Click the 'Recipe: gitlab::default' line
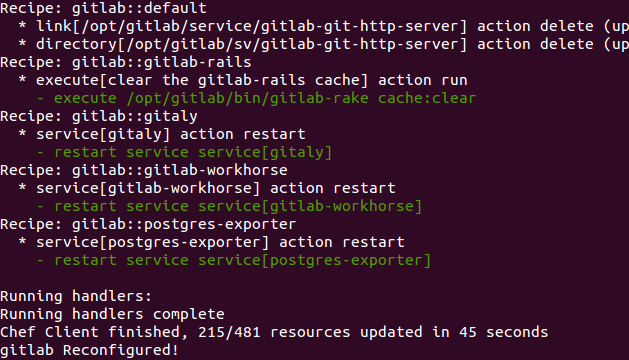 pyautogui.click(x=103, y=8)
